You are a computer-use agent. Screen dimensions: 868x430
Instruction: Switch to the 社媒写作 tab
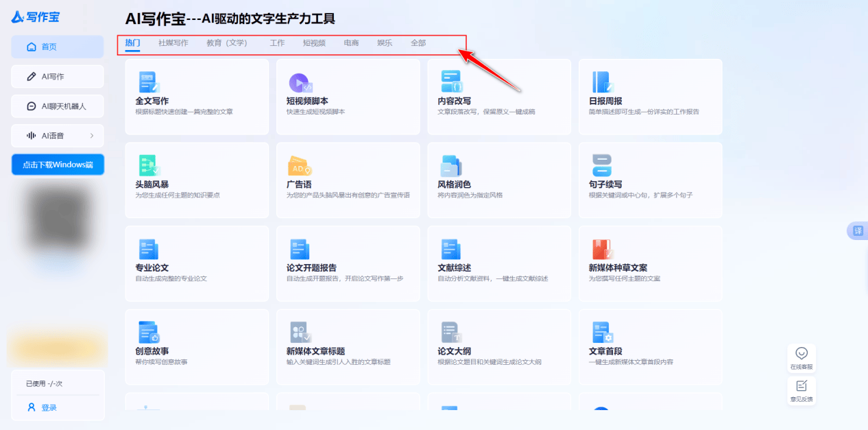tap(173, 43)
